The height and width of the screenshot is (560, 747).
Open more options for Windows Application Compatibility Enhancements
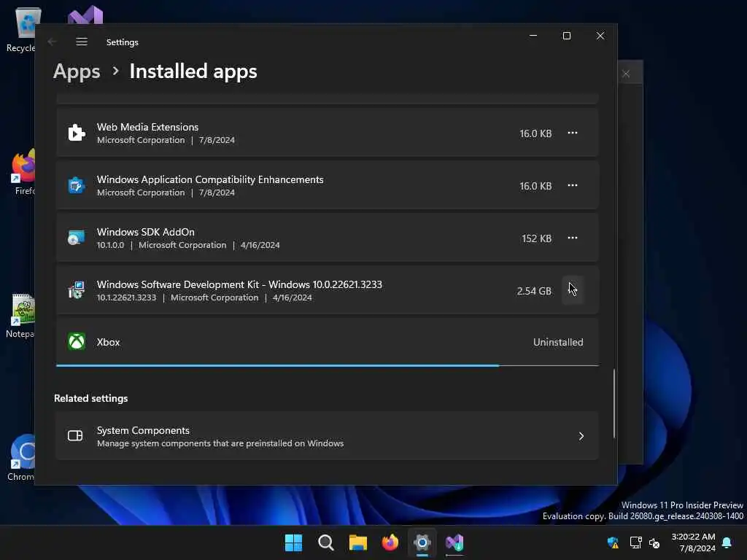click(x=572, y=185)
